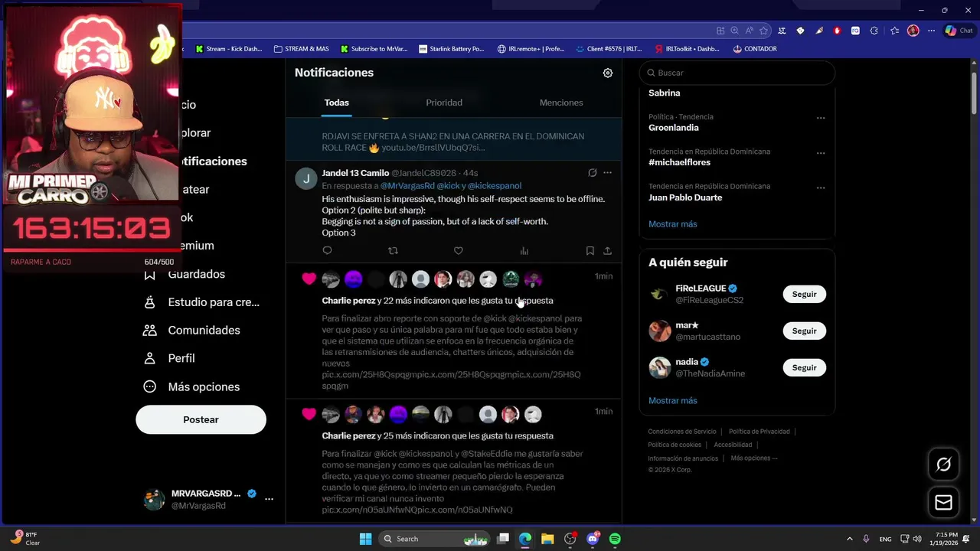Click Grok icon beside Jandel's post timestamp

(x=592, y=173)
